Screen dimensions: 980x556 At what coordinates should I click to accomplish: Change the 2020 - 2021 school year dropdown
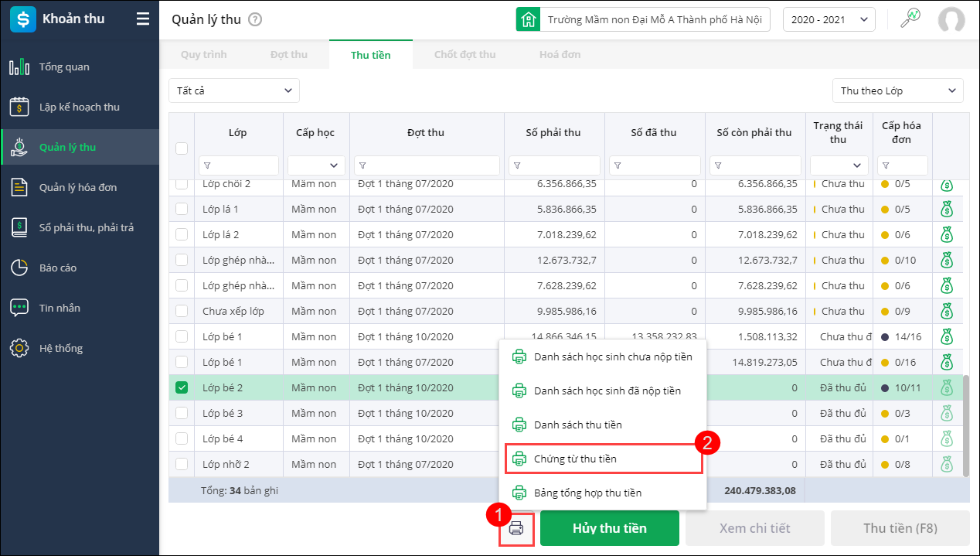tap(829, 19)
